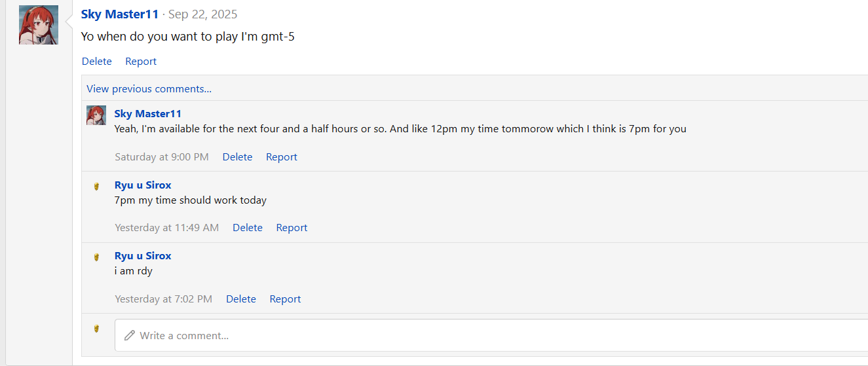Image resolution: width=868 pixels, height=366 pixels.
Task: Click the avatar icon left of the comment box
Action: [x=96, y=329]
